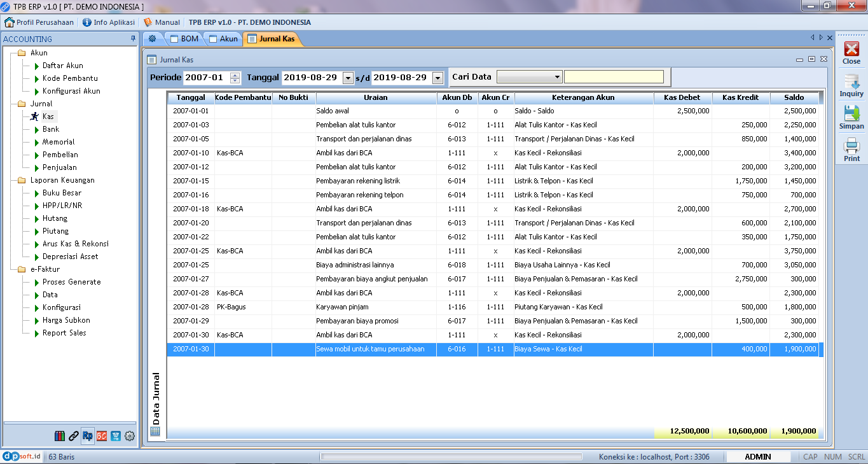Click the gear settings icon in sidebar footer
Viewport: 868px width, 464px height.
[x=130, y=436]
